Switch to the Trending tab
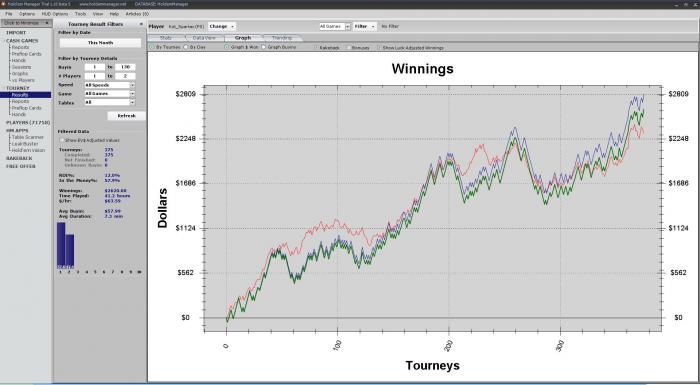Image resolution: width=700 pixels, height=385 pixels. click(282, 38)
